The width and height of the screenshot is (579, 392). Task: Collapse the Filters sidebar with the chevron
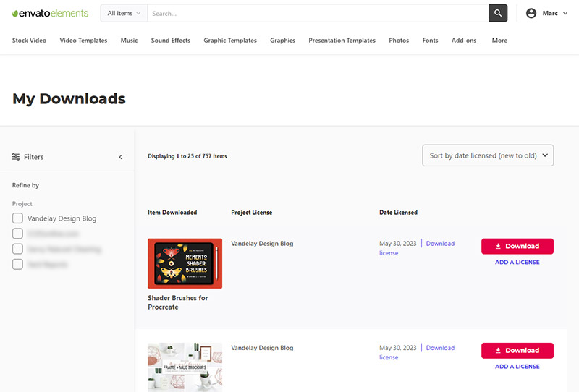tap(121, 157)
